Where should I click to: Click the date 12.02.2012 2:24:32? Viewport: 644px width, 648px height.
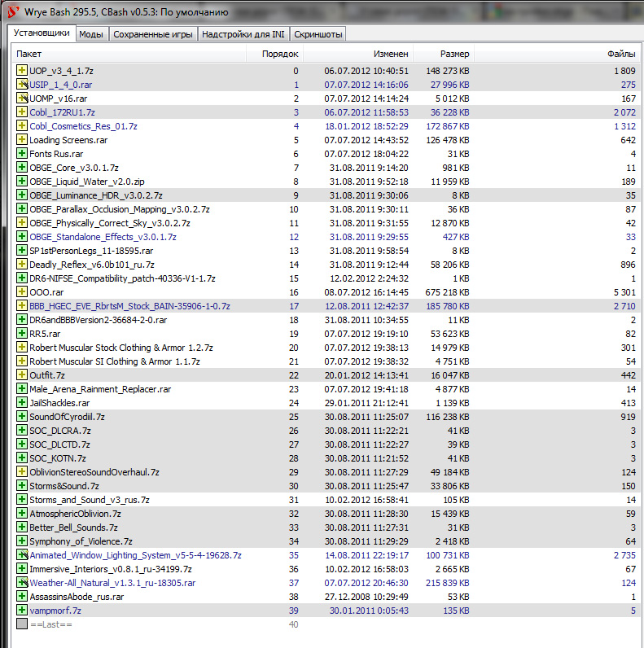point(369,278)
